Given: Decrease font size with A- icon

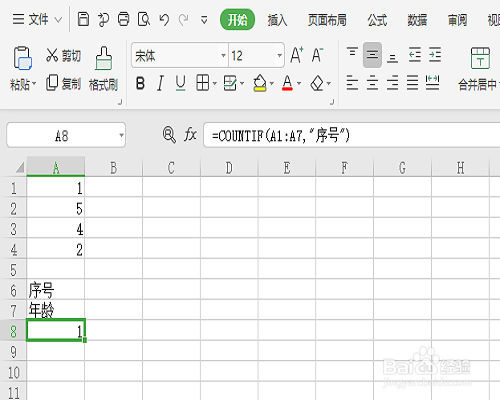Looking at the screenshot, I should (317, 55).
